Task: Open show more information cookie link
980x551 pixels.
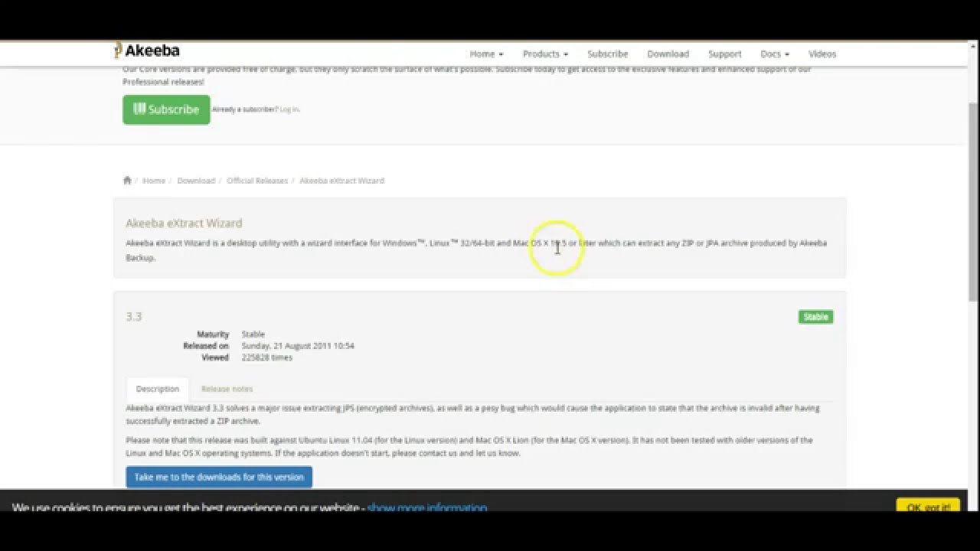Action: point(427,508)
